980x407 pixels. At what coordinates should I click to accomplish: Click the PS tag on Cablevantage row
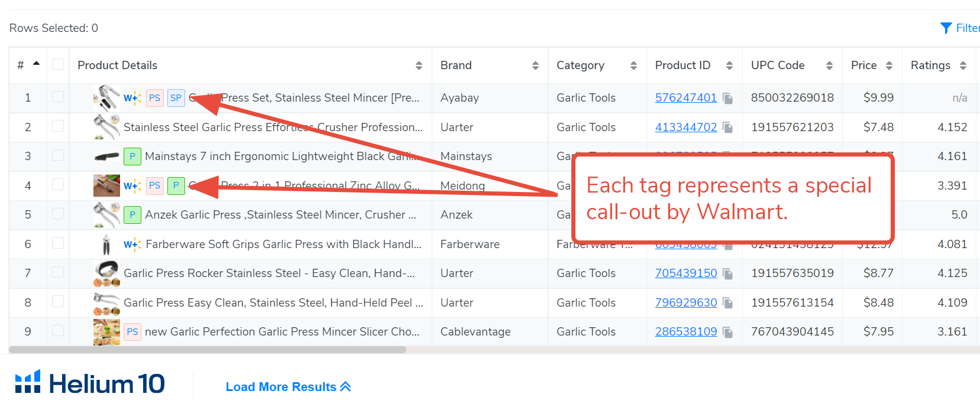click(x=132, y=332)
